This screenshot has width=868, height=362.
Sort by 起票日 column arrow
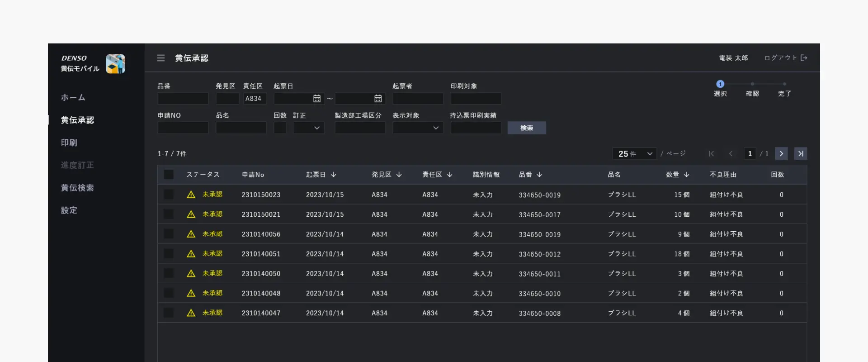pos(334,175)
